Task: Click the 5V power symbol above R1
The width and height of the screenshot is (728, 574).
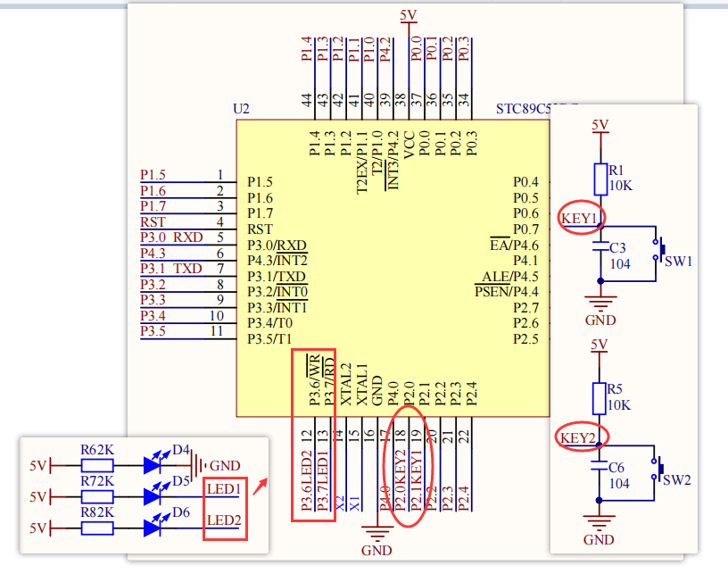Action: 600,127
